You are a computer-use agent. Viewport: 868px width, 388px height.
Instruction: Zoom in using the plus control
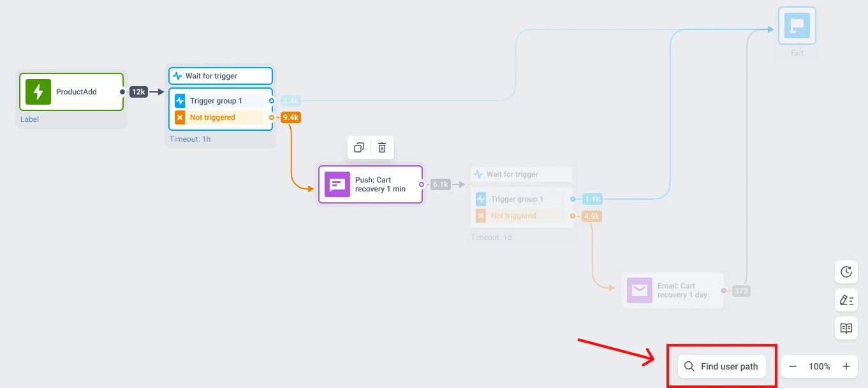846,366
